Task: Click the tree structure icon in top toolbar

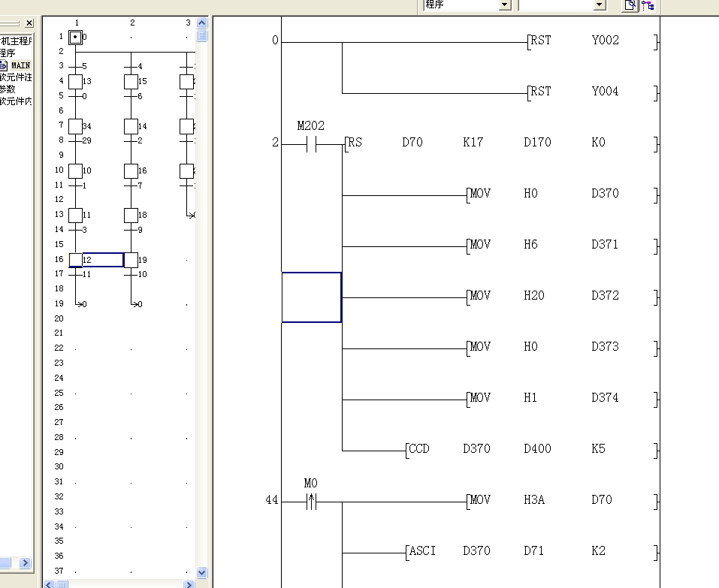Action: 648,5
